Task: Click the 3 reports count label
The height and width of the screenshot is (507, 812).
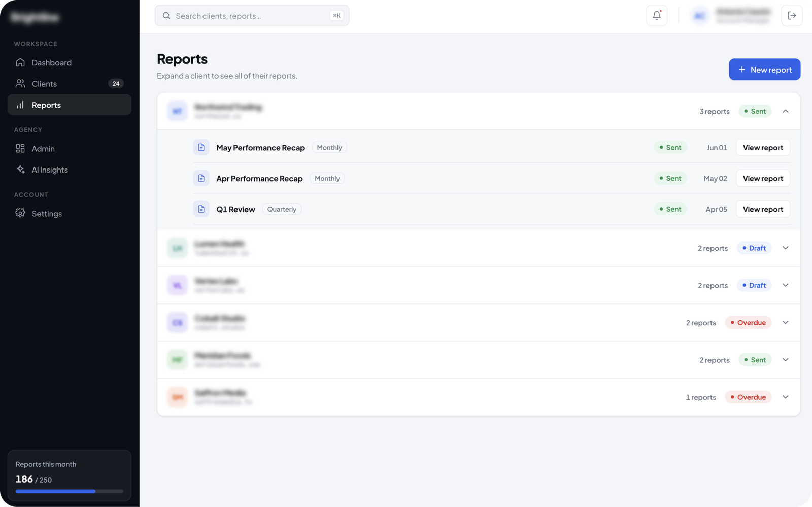Action: 715,111
